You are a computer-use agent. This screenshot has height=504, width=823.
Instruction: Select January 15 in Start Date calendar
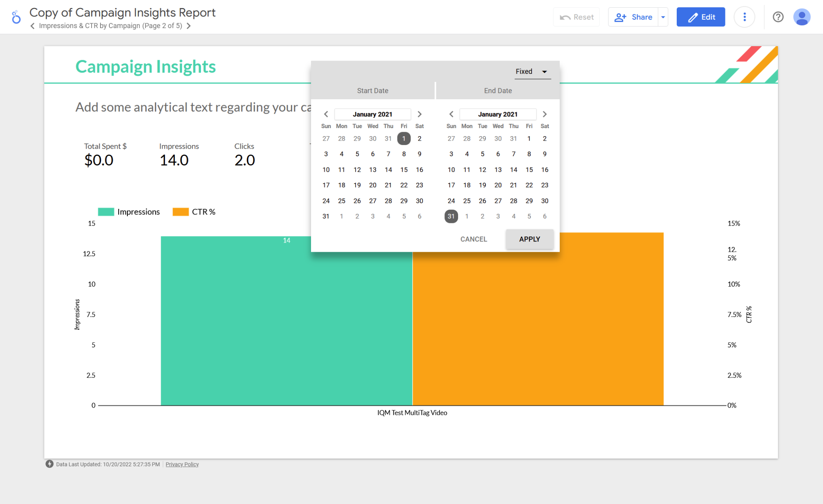[x=404, y=169]
